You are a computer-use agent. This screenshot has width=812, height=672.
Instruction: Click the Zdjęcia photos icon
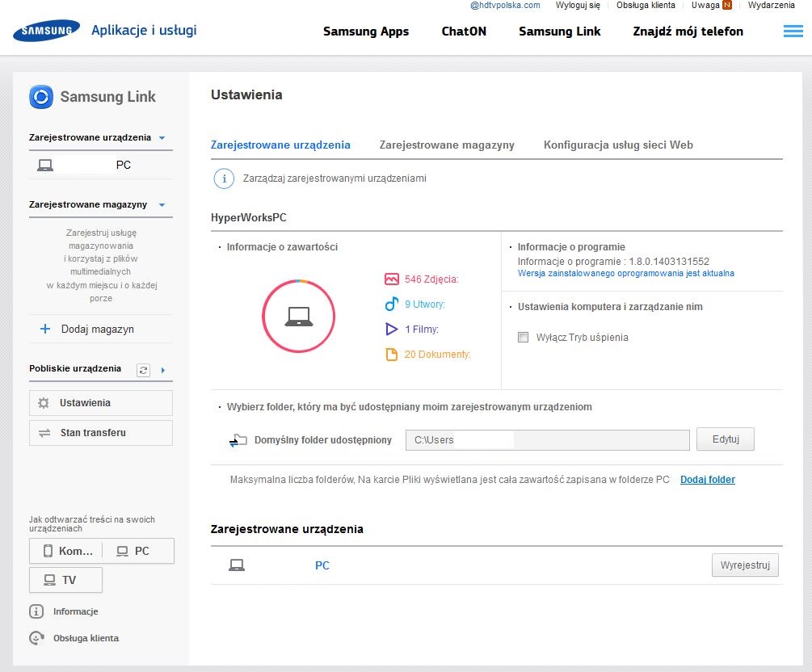392,279
